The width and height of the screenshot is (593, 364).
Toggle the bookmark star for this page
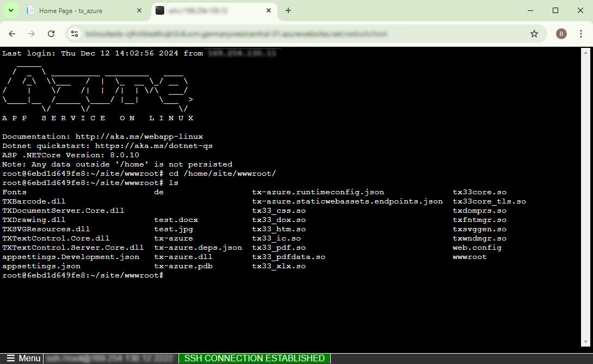pyautogui.click(x=534, y=33)
